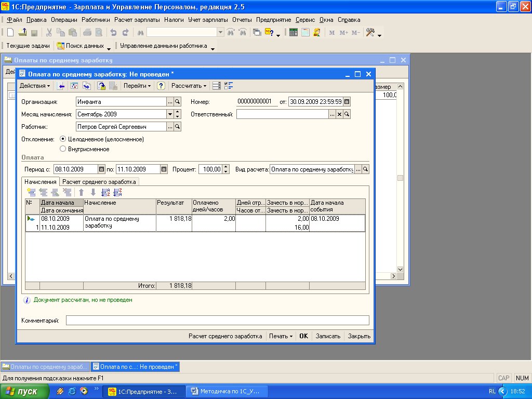Expand the main toolbar search combo box arrow
The image size is (532, 399).
click(x=220, y=32)
